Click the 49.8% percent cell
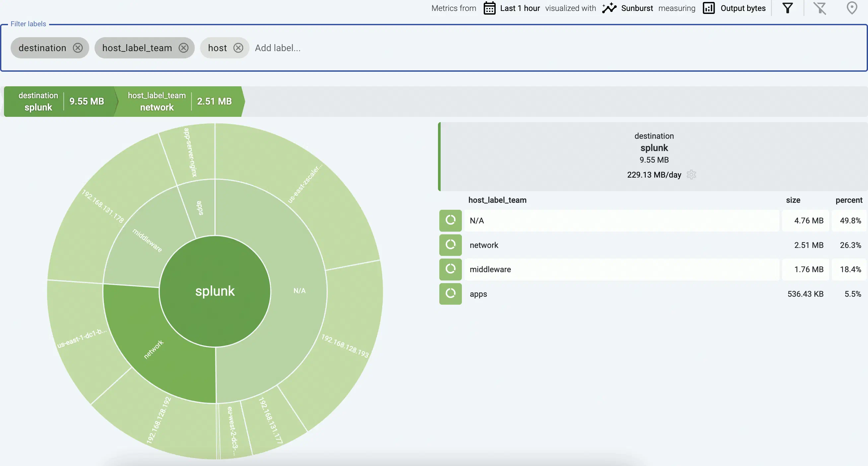868x466 pixels. 848,220
